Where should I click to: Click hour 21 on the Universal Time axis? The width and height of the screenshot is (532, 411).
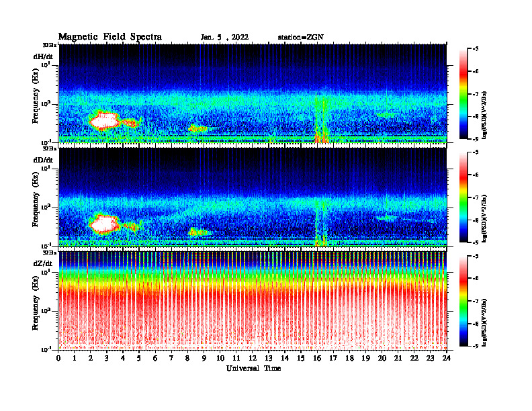coord(398,358)
